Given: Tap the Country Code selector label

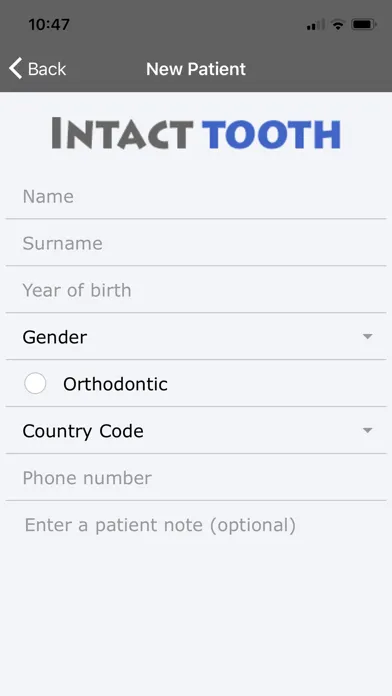Looking at the screenshot, I should point(83,431).
